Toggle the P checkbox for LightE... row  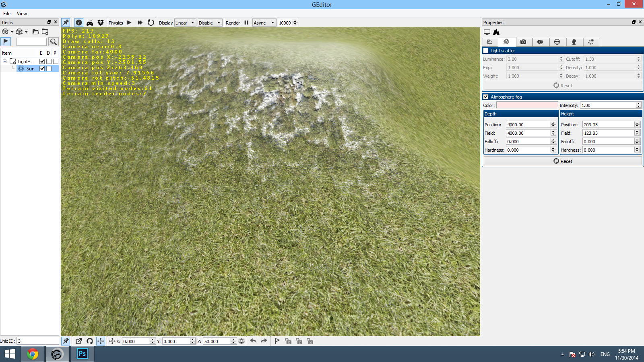click(x=56, y=62)
